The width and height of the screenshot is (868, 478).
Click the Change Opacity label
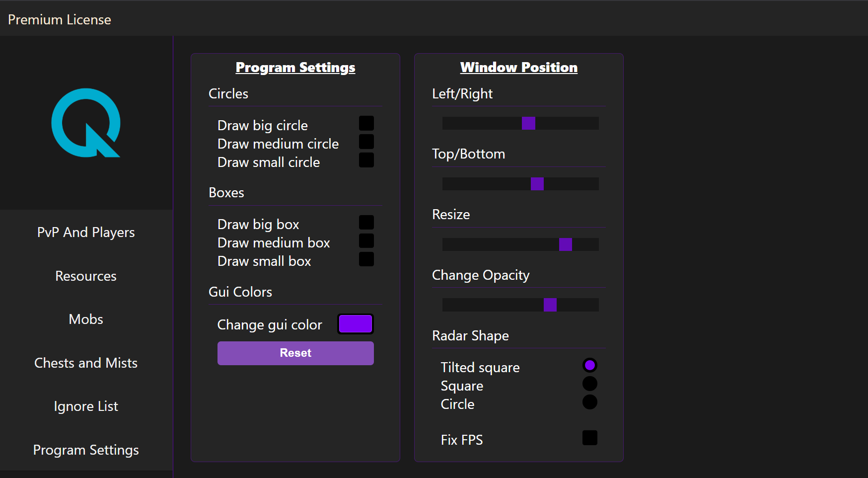pyautogui.click(x=481, y=275)
